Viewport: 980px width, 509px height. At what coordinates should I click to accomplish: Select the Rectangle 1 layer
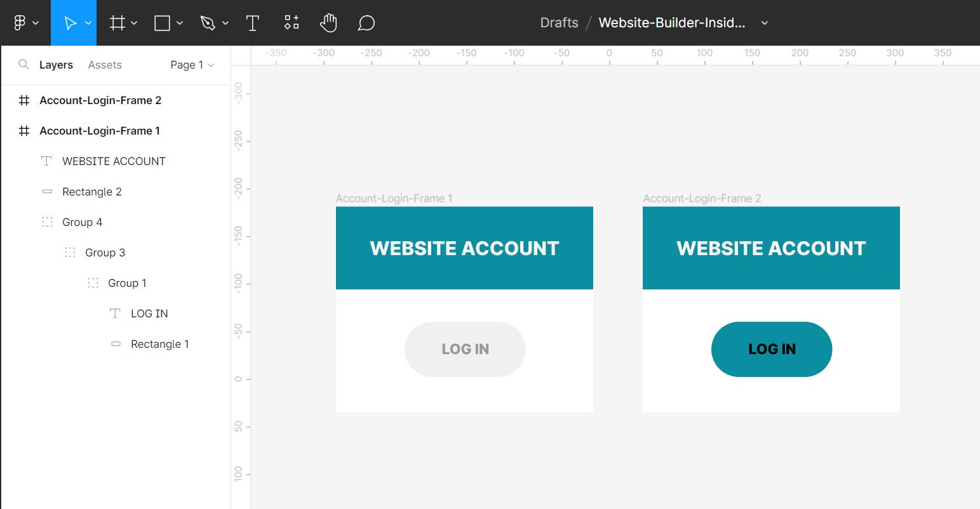pyautogui.click(x=159, y=344)
